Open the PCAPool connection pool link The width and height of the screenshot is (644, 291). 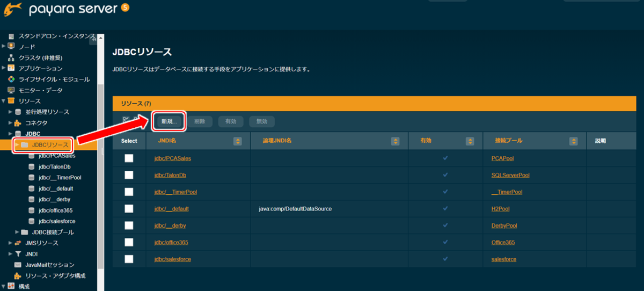coord(503,158)
